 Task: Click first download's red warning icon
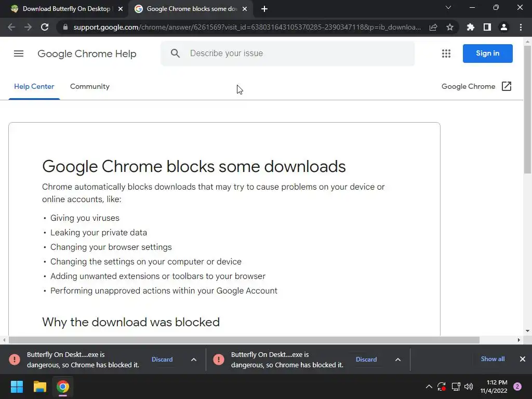15,360
